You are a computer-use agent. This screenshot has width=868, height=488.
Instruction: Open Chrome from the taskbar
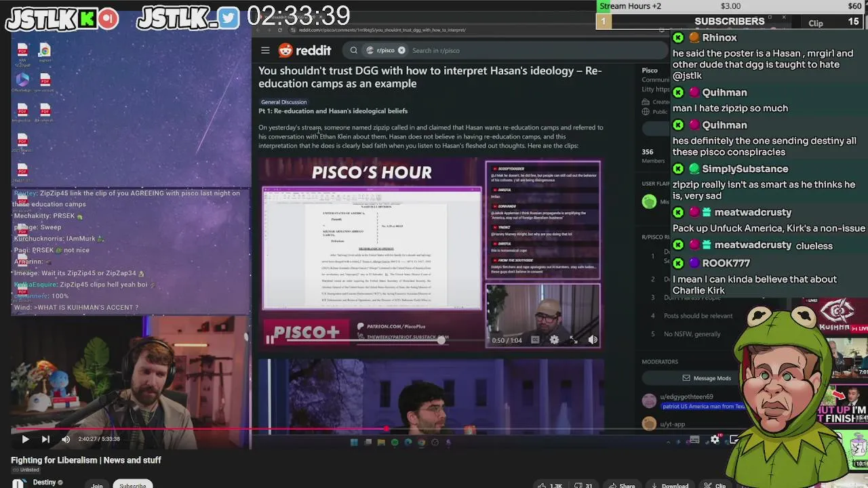coord(421,443)
